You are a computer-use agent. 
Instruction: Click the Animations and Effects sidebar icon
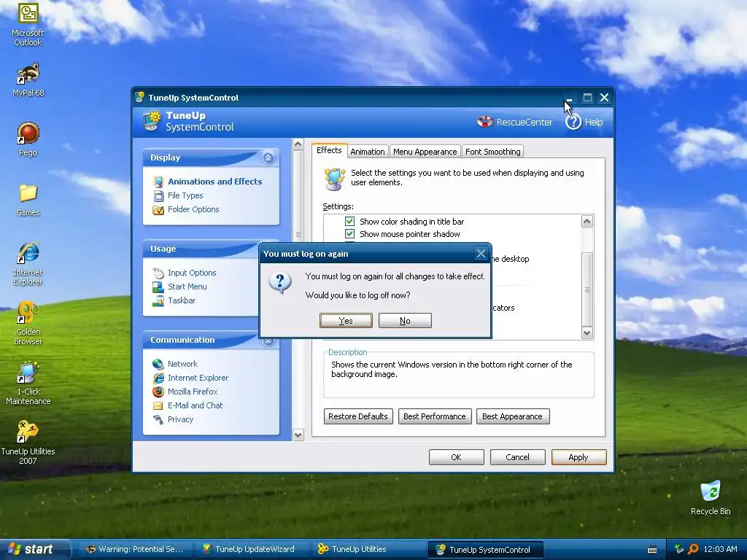click(158, 182)
